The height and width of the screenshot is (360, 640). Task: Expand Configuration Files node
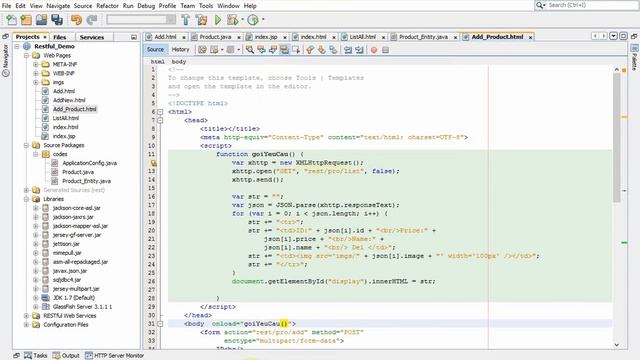pos(26,325)
